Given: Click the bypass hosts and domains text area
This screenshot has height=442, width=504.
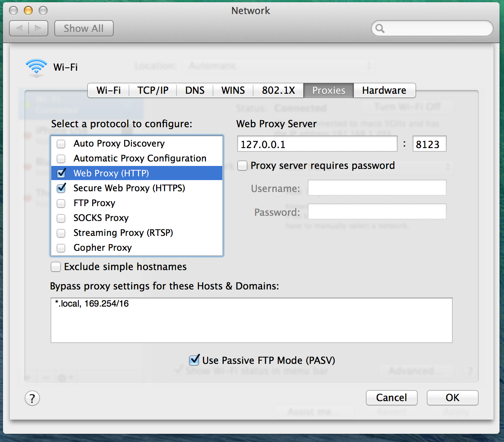Looking at the screenshot, I should [x=252, y=320].
